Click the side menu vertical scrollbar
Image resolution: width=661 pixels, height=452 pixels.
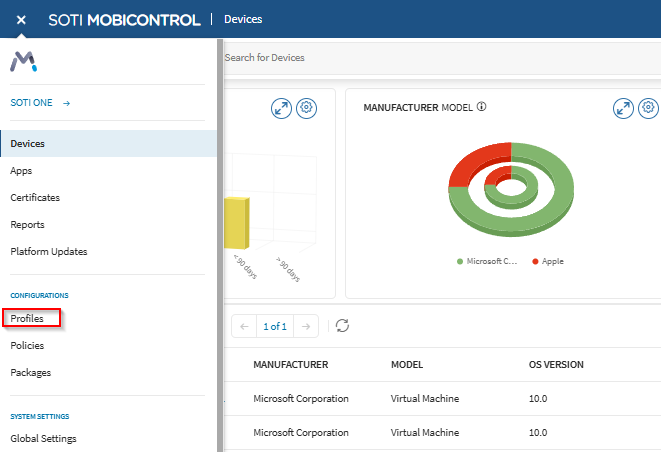click(220, 245)
